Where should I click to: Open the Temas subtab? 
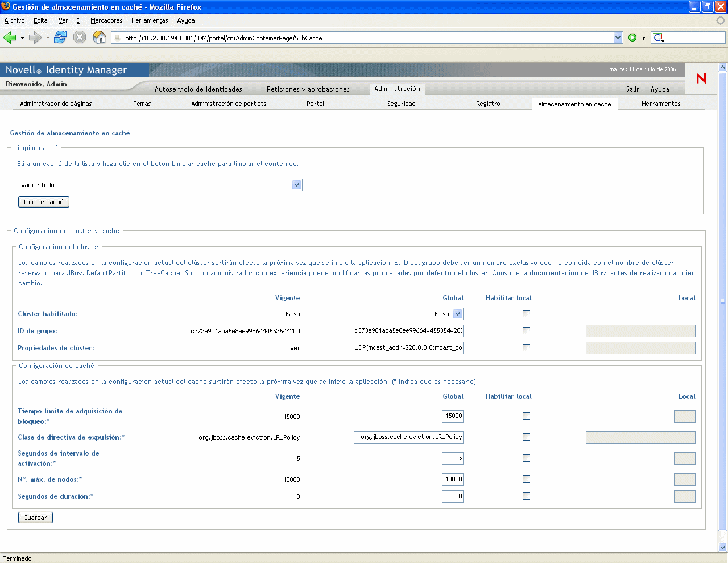point(142,104)
